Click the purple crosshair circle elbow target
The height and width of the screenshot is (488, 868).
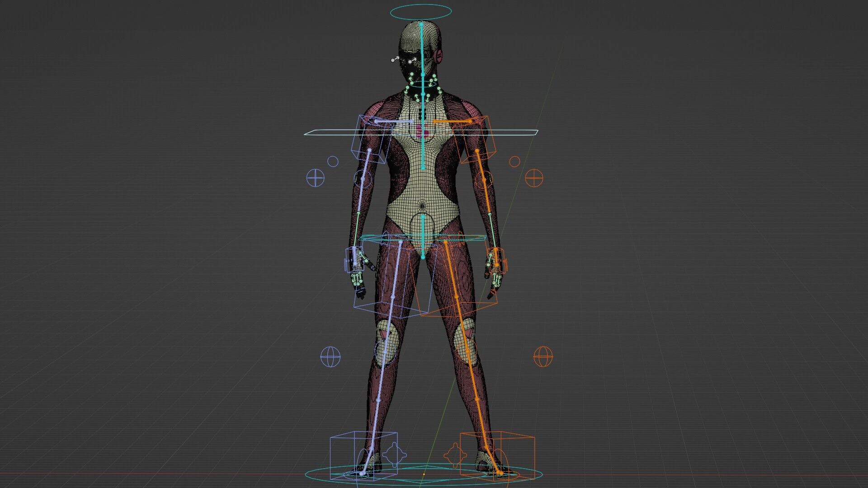point(316,178)
